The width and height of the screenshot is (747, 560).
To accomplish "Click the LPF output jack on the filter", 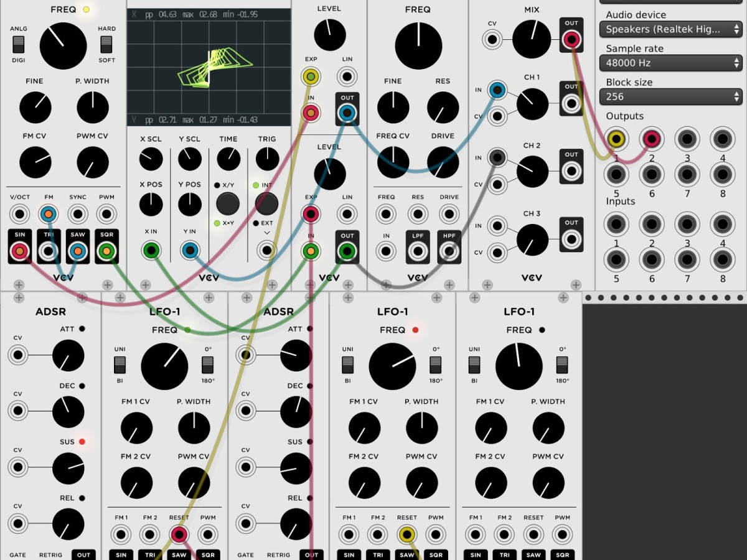I will [x=418, y=251].
